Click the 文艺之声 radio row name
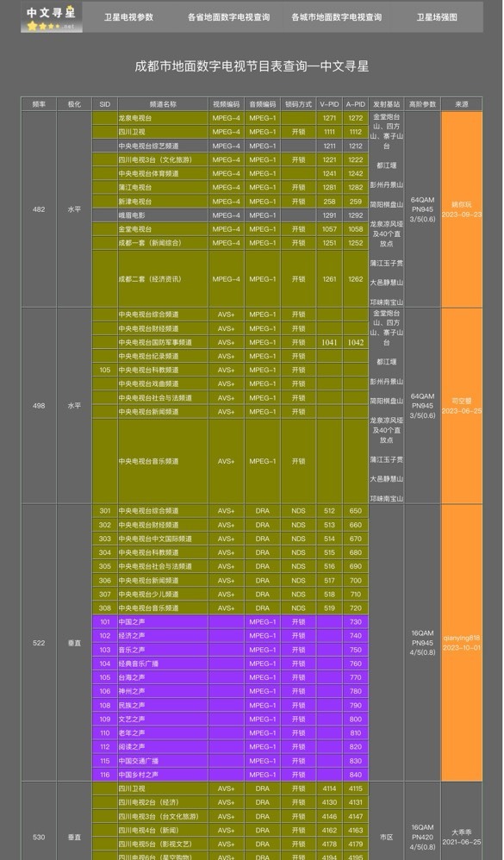The width and height of the screenshot is (504, 860). [x=132, y=719]
